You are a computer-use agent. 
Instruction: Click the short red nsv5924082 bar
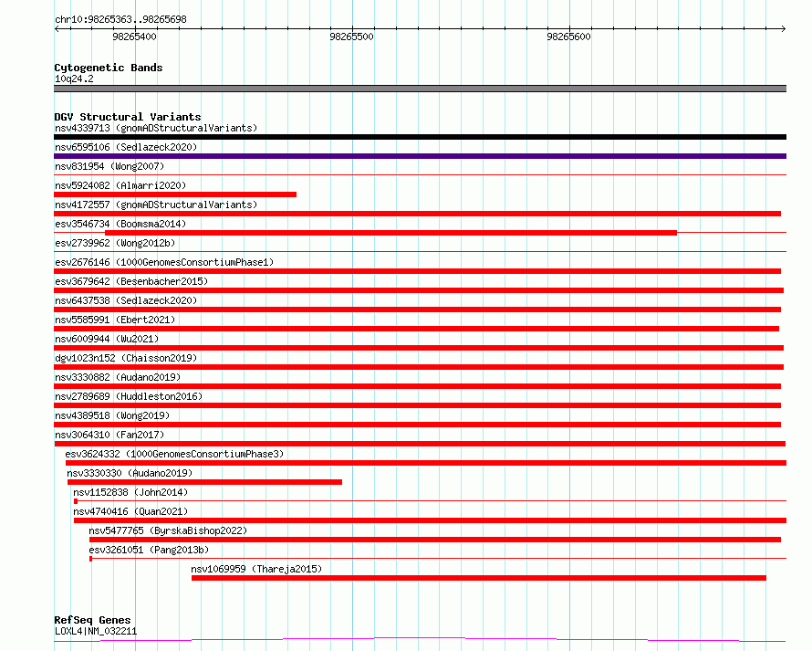175,194
